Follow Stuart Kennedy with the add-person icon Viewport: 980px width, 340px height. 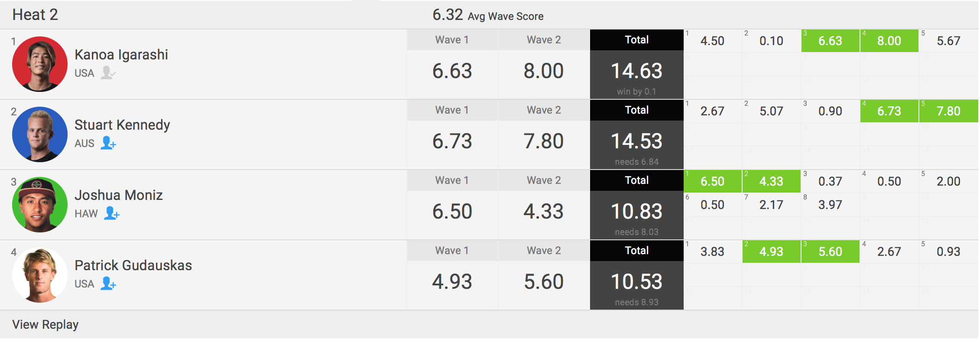pyautogui.click(x=108, y=143)
